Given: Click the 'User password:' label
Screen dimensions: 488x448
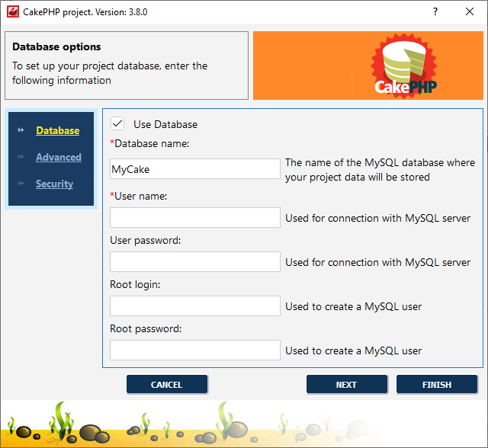Looking at the screenshot, I should 146,240.
